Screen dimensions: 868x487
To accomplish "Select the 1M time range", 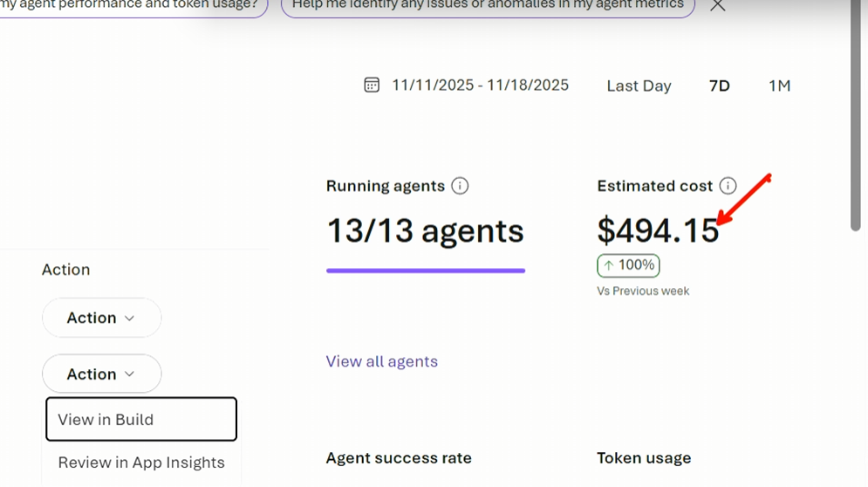I will point(779,86).
